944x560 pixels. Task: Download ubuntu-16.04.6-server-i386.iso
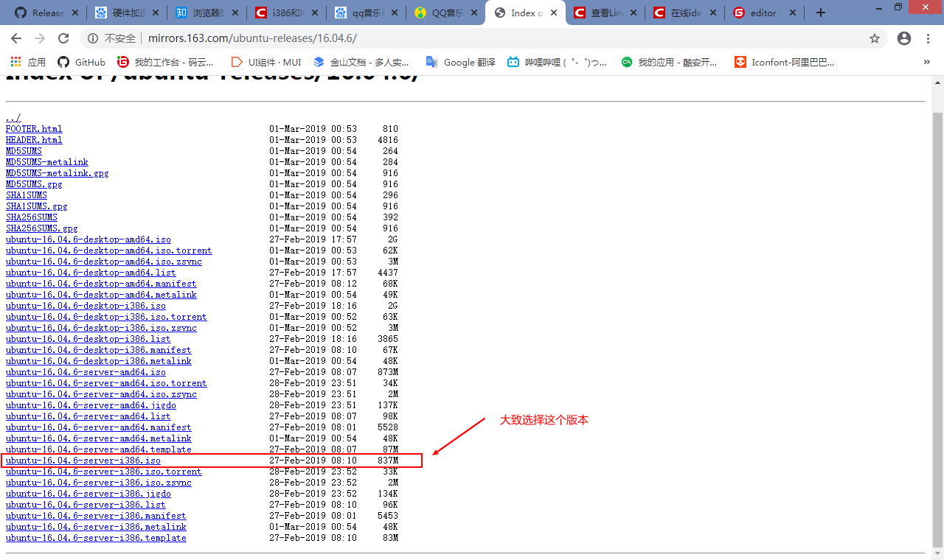click(x=83, y=461)
